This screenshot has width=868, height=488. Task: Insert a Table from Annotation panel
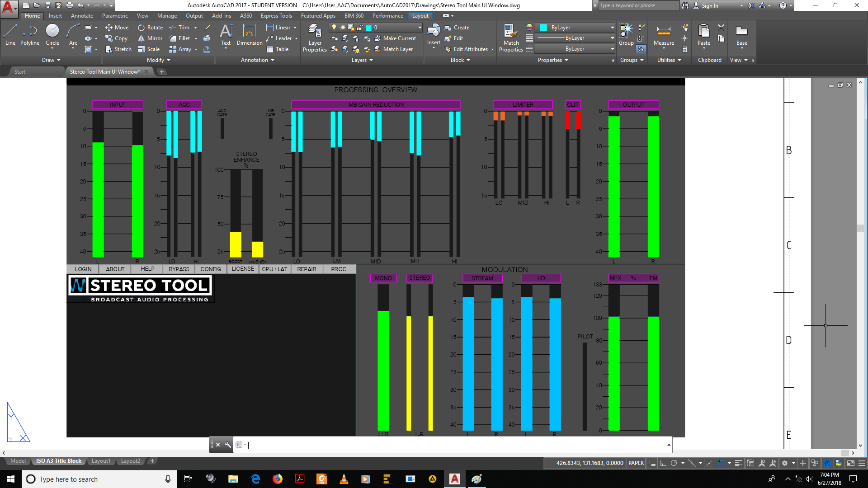coord(278,49)
